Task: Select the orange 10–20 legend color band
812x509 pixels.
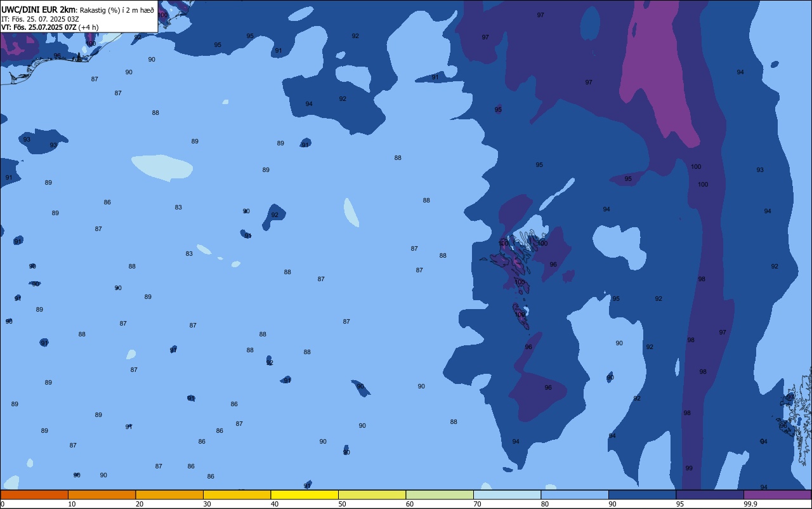Action: [x=101, y=494]
